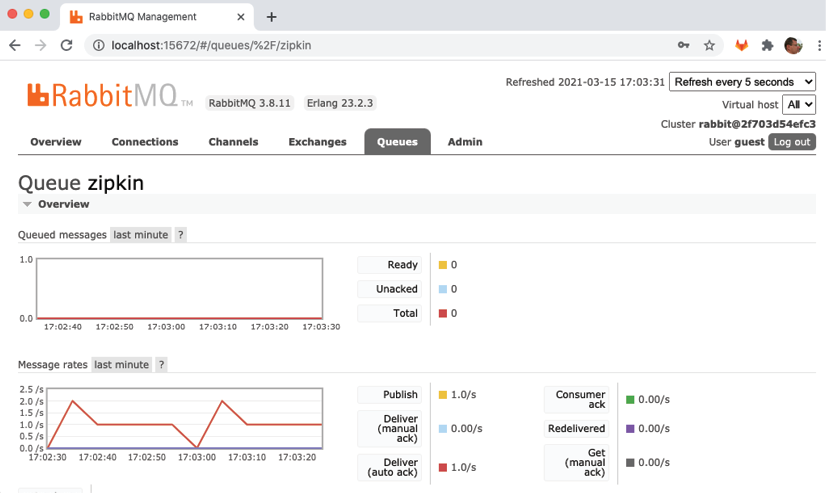Open the Virtual host All dropdown
This screenshot has height=493, width=826.
(799, 104)
